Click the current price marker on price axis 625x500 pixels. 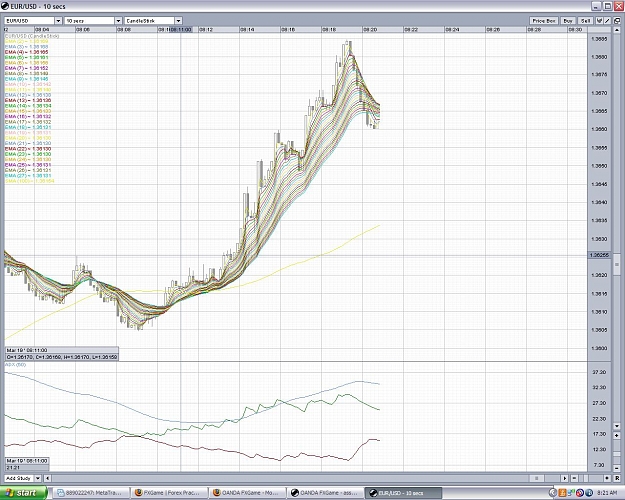coord(599,255)
